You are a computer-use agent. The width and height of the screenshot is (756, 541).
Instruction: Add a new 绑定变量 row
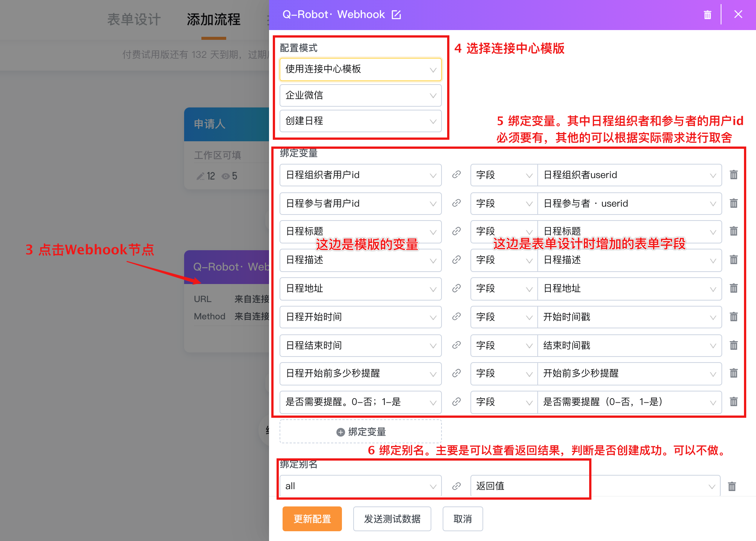pos(361,432)
